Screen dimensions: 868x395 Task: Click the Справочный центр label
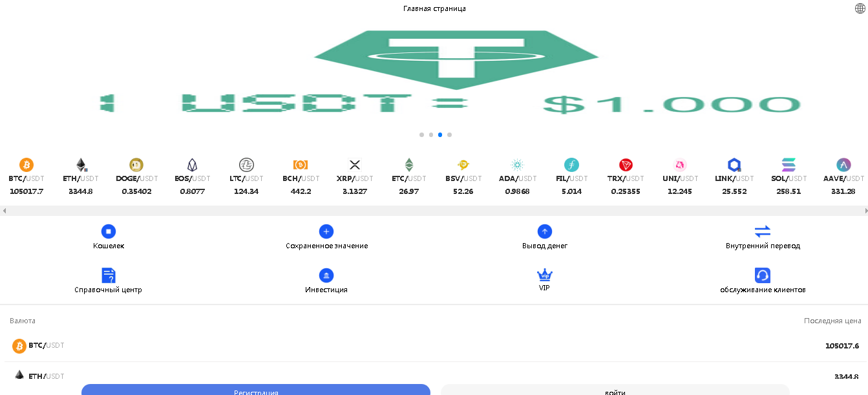tap(109, 290)
